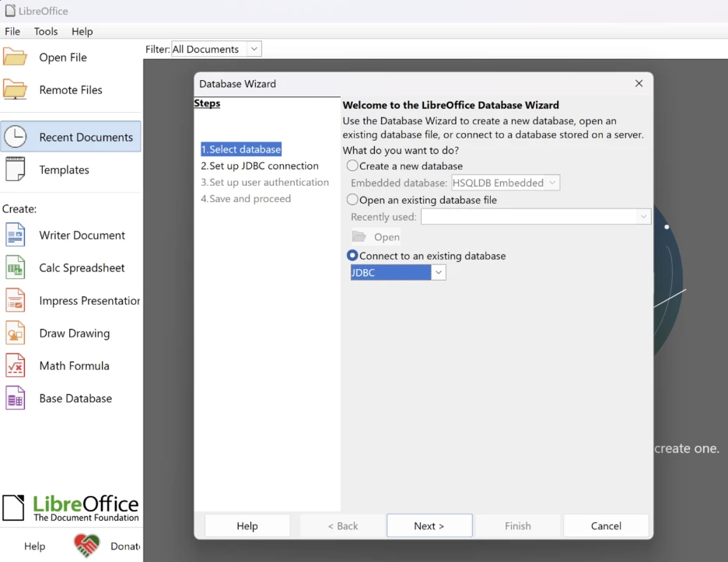This screenshot has height=562, width=728.
Task: Click the Back button
Action: (343, 525)
